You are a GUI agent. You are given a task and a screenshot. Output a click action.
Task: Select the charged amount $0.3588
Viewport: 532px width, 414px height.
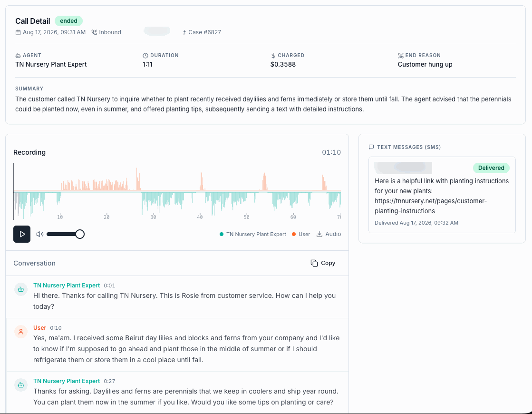pyautogui.click(x=283, y=64)
